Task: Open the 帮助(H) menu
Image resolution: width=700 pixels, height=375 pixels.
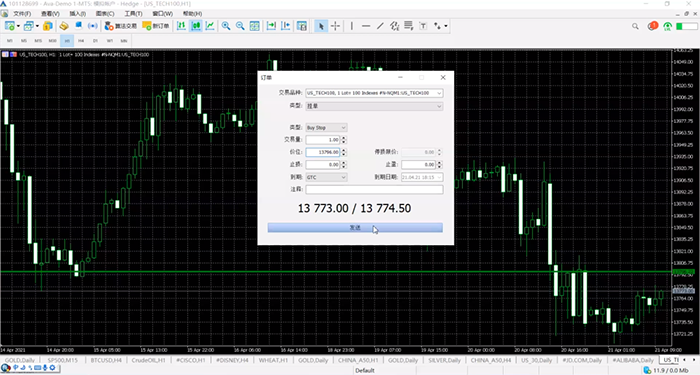Action: [192, 13]
